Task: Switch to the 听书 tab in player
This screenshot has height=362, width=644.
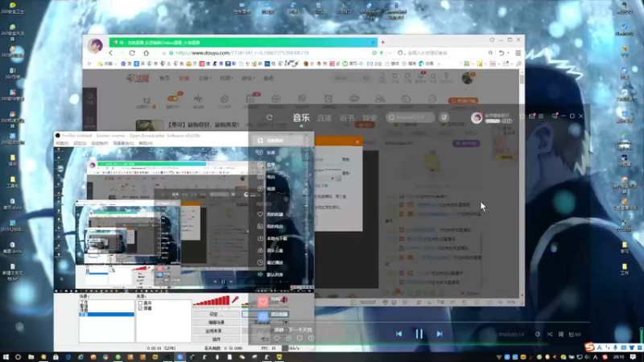Action: (x=347, y=117)
